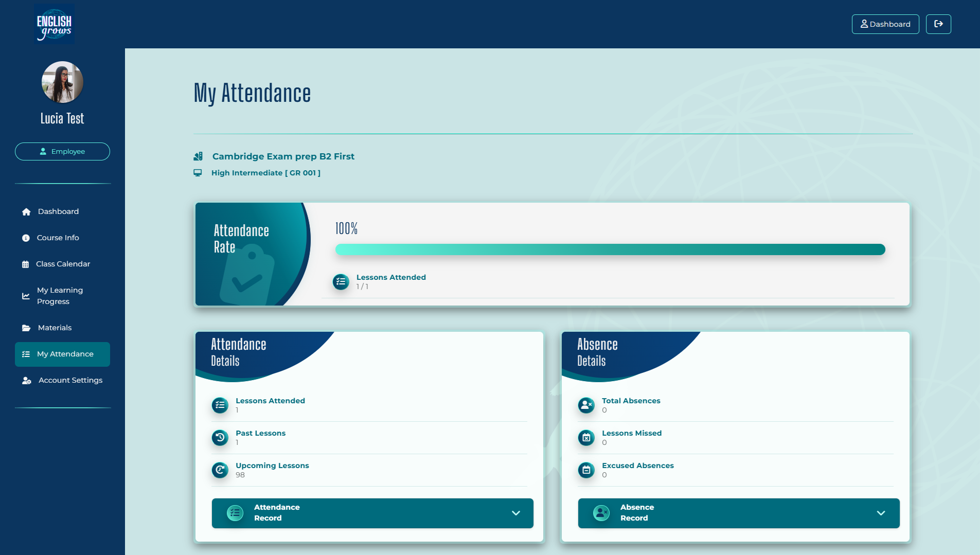The width and height of the screenshot is (980, 555).
Task: Click the calendar icon beside Class Calendar
Action: (25, 264)
